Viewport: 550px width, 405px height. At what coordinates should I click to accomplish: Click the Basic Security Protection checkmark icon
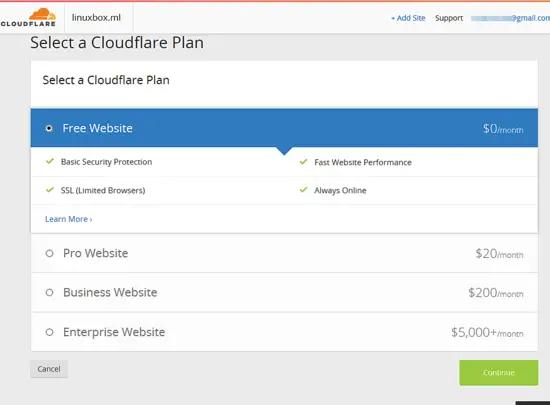pos(50,161)
